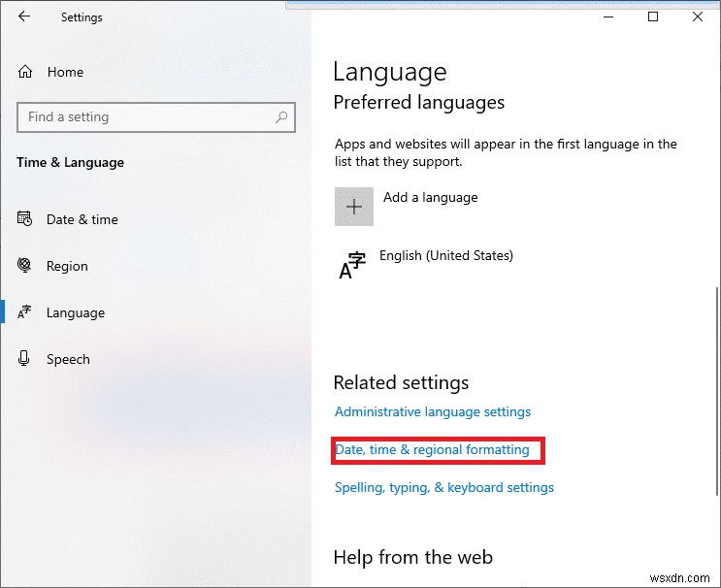The image size is (721, 588).
Task: Open the Speech settings page
Action: tap(68, 359)
